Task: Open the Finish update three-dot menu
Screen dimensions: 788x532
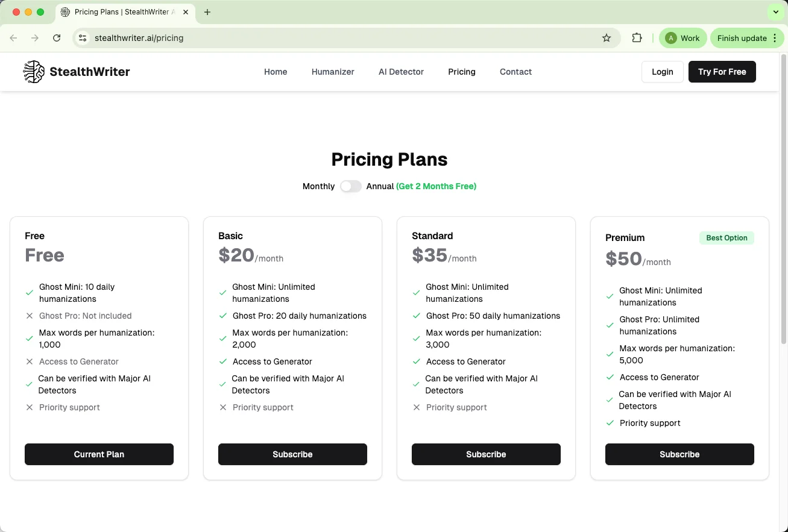Action: (x=775, y=38)
